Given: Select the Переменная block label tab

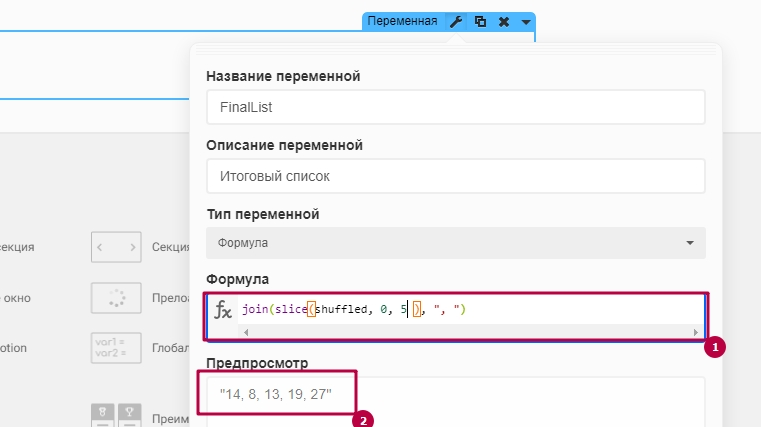Looking at the screenshot, I should coord(402,21).
